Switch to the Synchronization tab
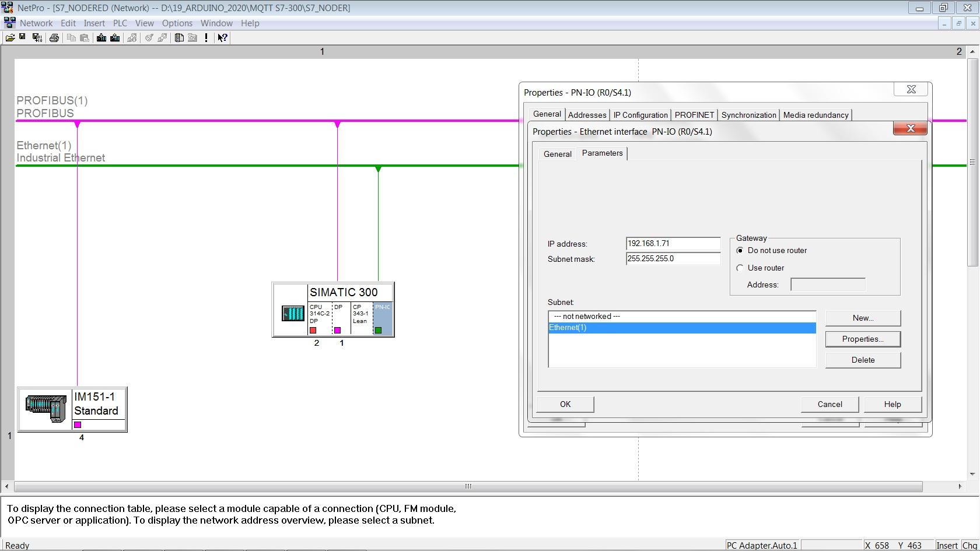The image size is (980, 551). (749, 115)
